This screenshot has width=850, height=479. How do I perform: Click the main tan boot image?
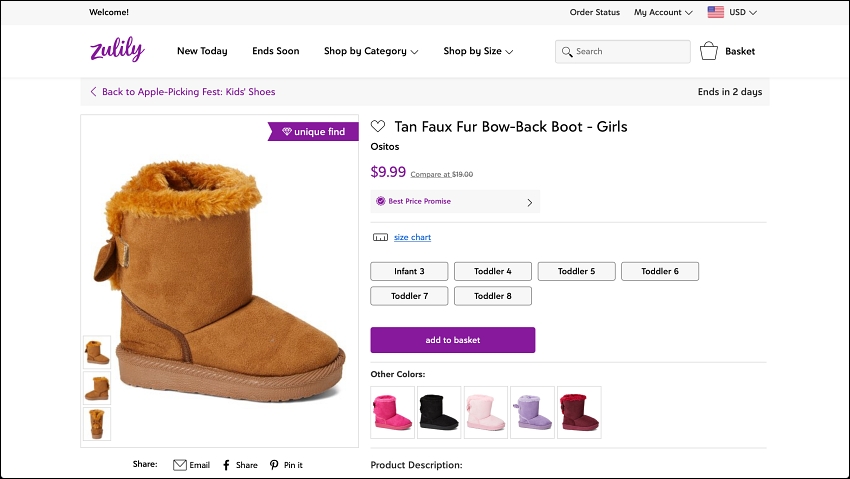[x=222, y=279]
